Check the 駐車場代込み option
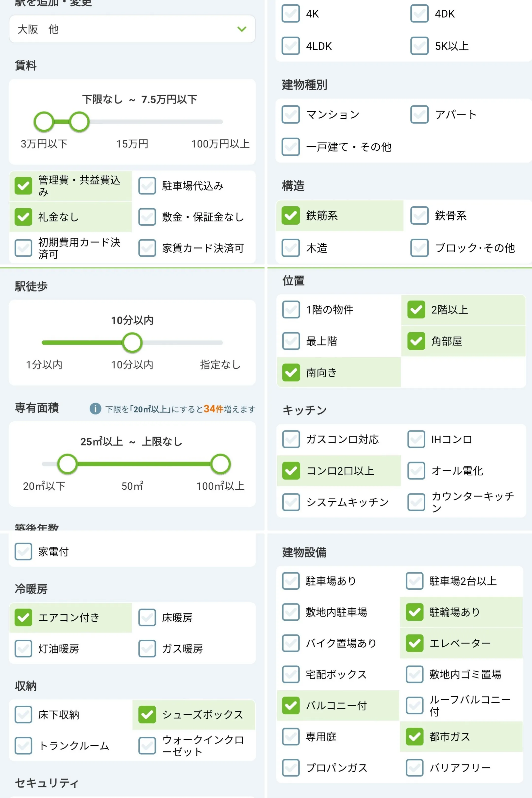The width and height of the screenshot is (532, 798). coord(147,186)
